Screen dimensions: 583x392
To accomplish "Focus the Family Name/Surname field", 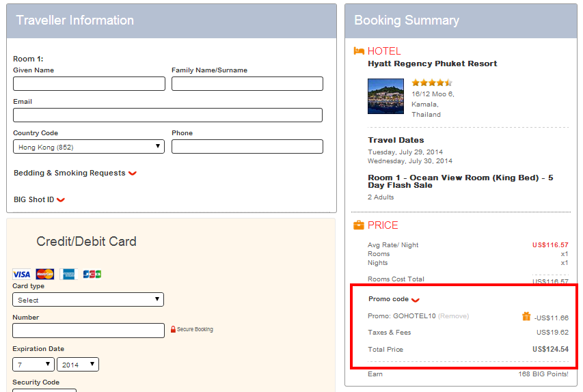I will click(247, 83).
